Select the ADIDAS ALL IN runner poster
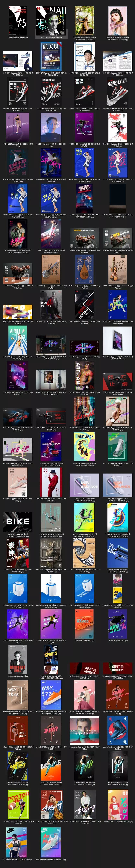Viewport: 135px width, 868px height. pos(117,624)
